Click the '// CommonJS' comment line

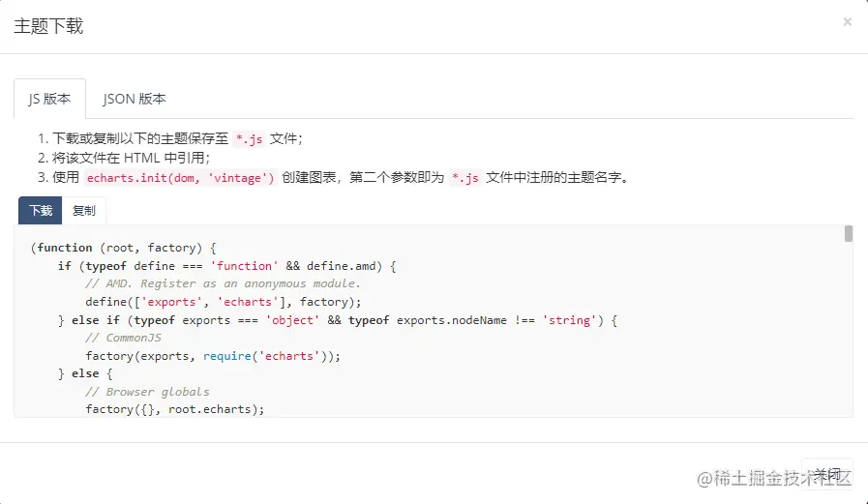tap(123, 338)
